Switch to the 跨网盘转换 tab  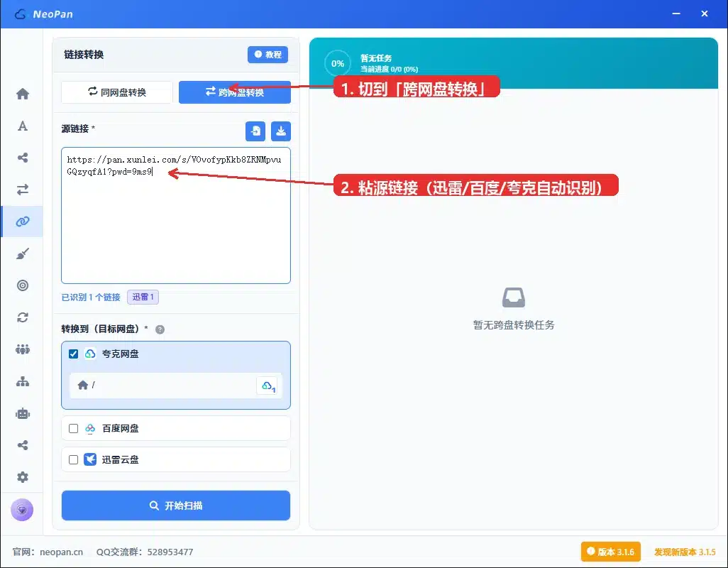click(x=235, y=92)
